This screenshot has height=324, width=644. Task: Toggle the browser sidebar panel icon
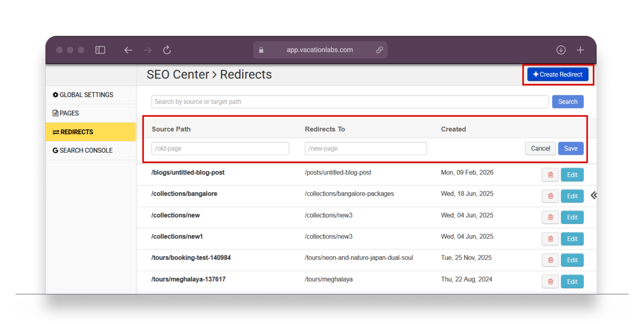pos(100,50)
